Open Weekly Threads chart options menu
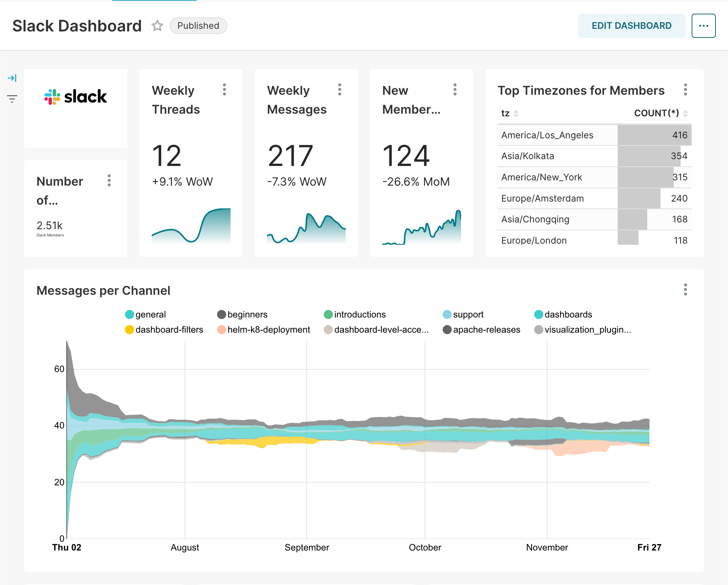 pos(224,90)
